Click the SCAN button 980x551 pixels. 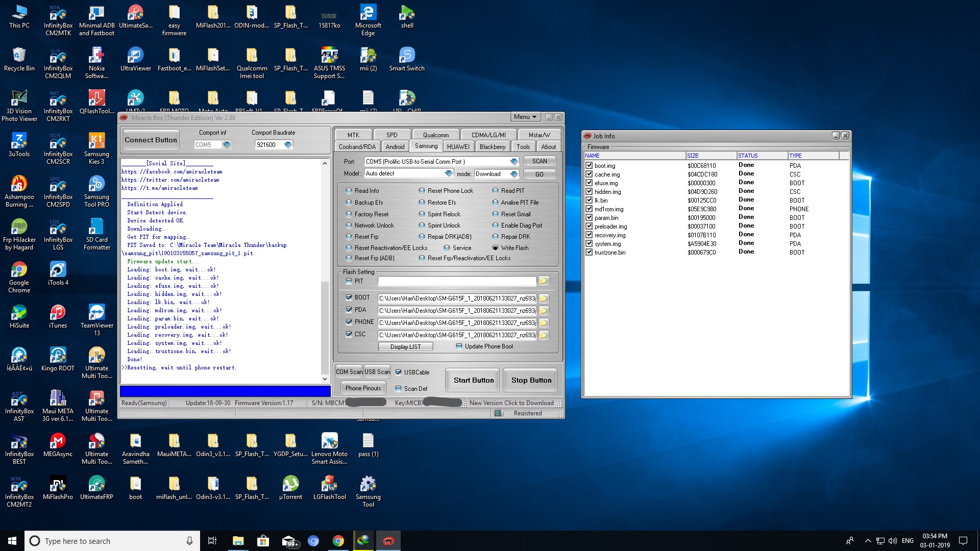pos(540,161)
